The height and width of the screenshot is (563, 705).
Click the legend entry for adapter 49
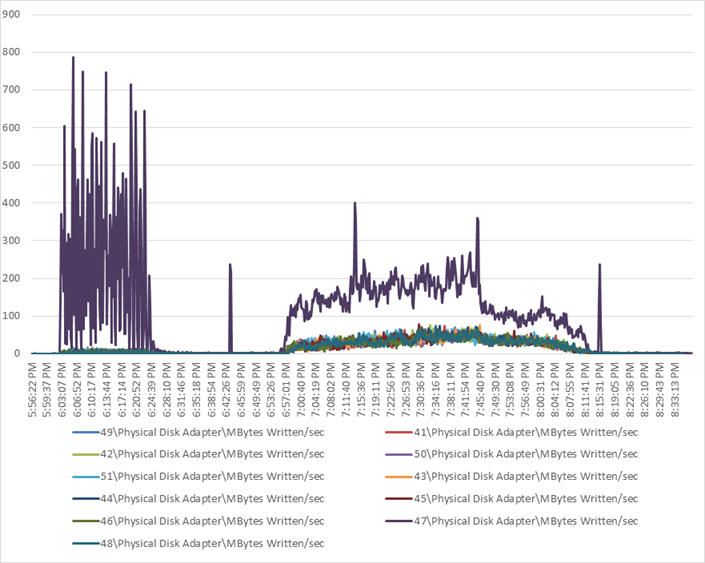198,433
